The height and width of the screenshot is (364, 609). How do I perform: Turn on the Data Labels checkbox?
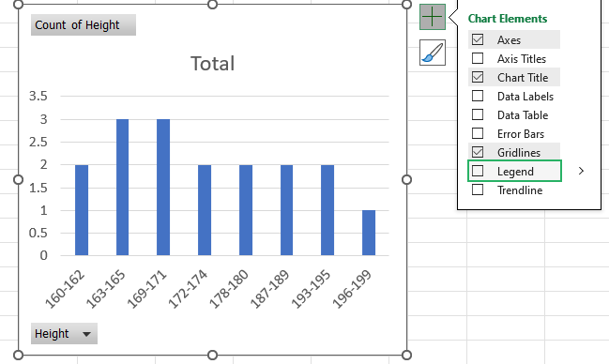pyautogui.click(x=478, y=96)
